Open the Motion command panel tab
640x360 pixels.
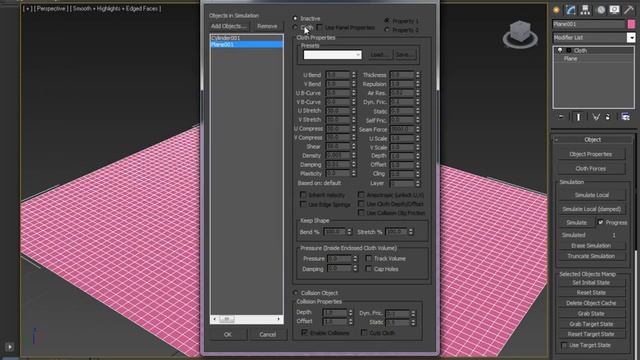tap(600, 10)
